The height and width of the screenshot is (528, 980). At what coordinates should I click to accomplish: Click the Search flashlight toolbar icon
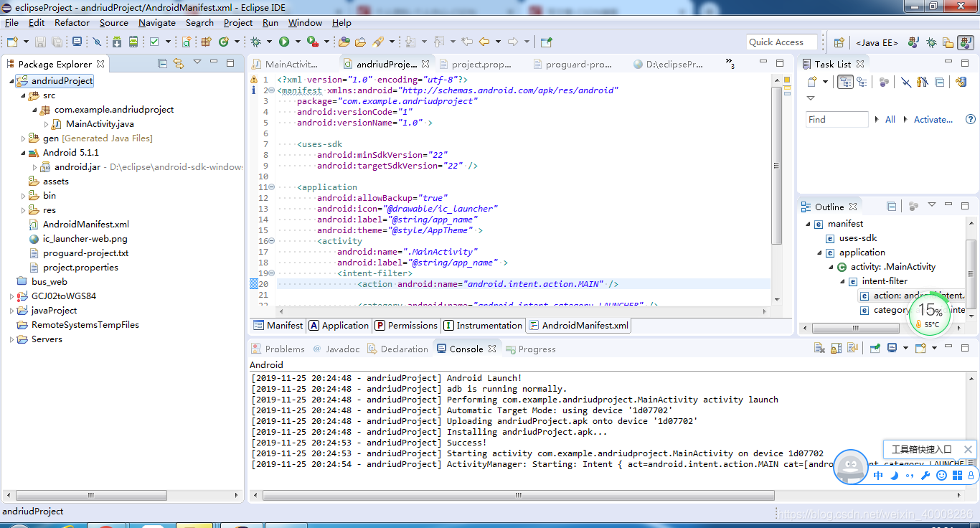(379, 42)
